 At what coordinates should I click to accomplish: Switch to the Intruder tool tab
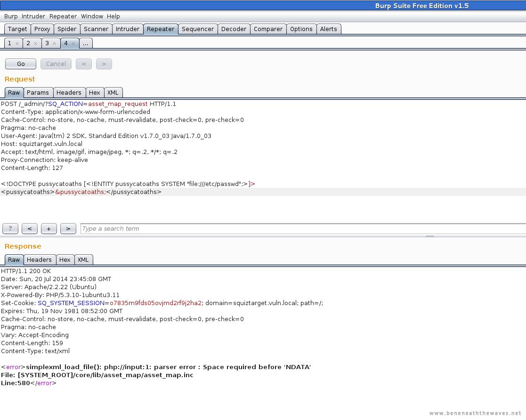(128, 29)
